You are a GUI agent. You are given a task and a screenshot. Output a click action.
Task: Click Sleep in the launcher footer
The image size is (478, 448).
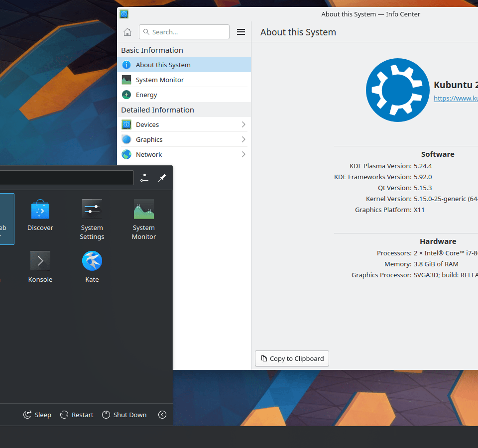[37, 415]
